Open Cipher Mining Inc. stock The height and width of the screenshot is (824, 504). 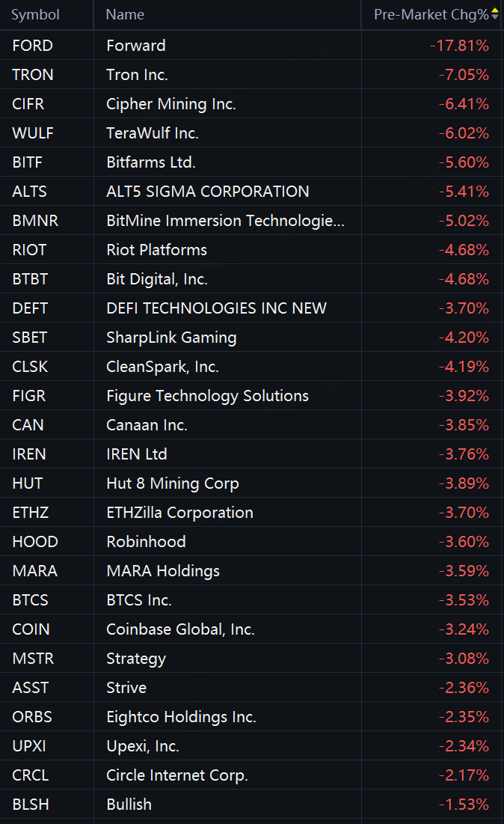coord(171,104)
